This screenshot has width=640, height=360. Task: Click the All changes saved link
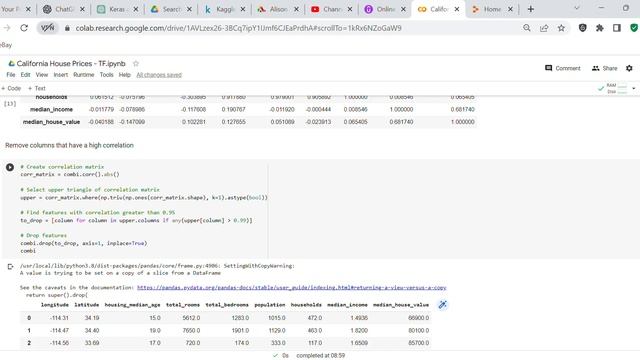(x=159, y=75)
